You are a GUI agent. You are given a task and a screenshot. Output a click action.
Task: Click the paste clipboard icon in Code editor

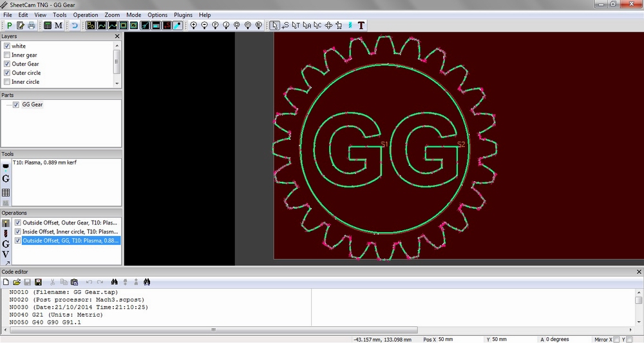click(74, 282)
